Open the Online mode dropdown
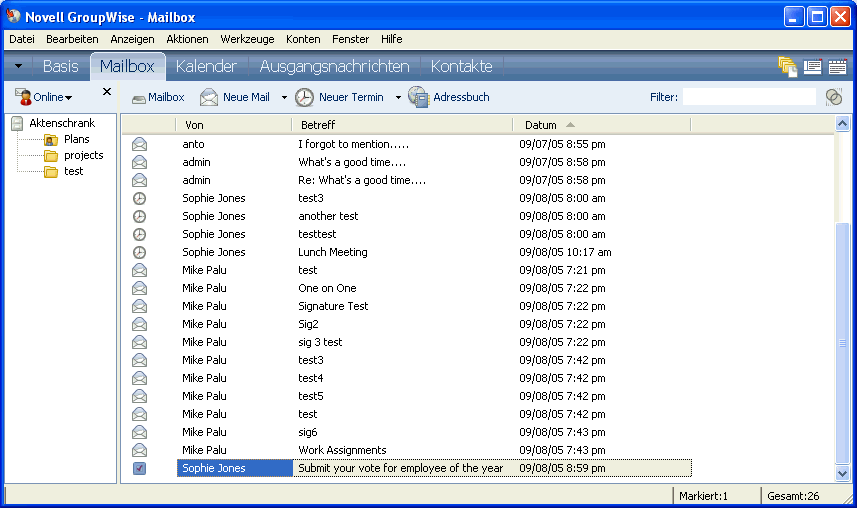Viewport: 857px width, 508px height. [x=68, y=98]
